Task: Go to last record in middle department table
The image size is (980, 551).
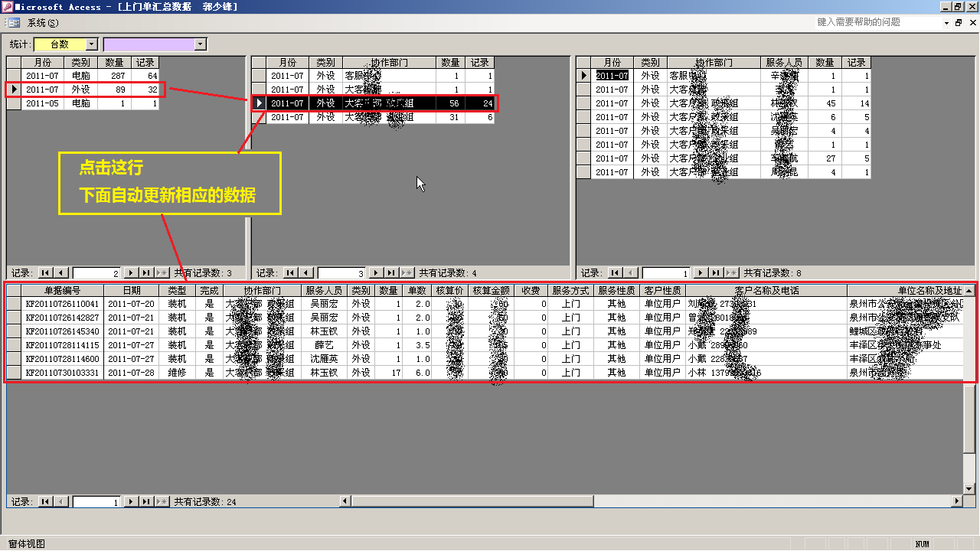Action: click(x=390, y=272)
